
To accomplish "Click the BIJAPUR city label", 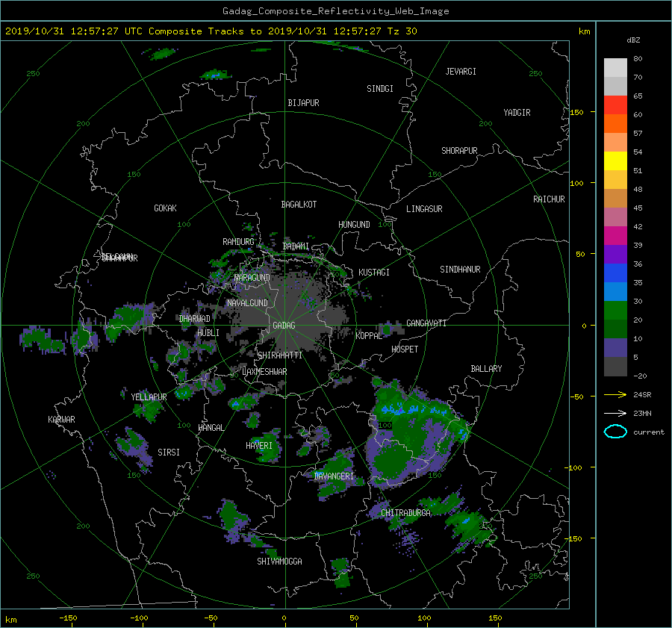I will coord(303,103).
